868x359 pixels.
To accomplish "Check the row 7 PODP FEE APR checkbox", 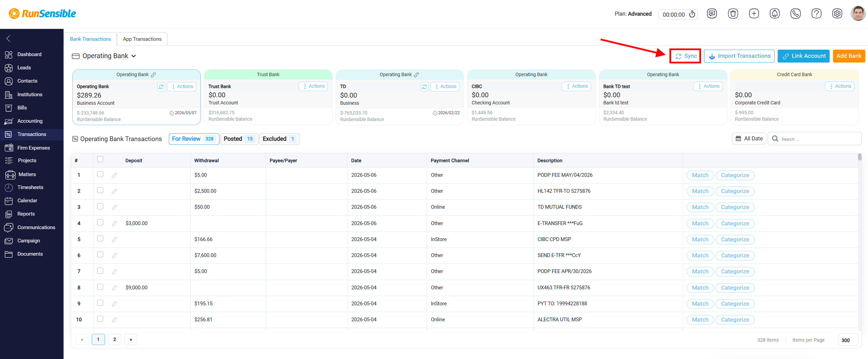I will (x=100, y=271).
